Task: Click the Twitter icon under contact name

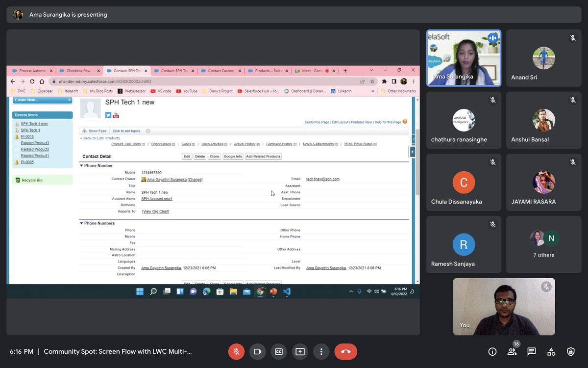Action: point(108,115)
